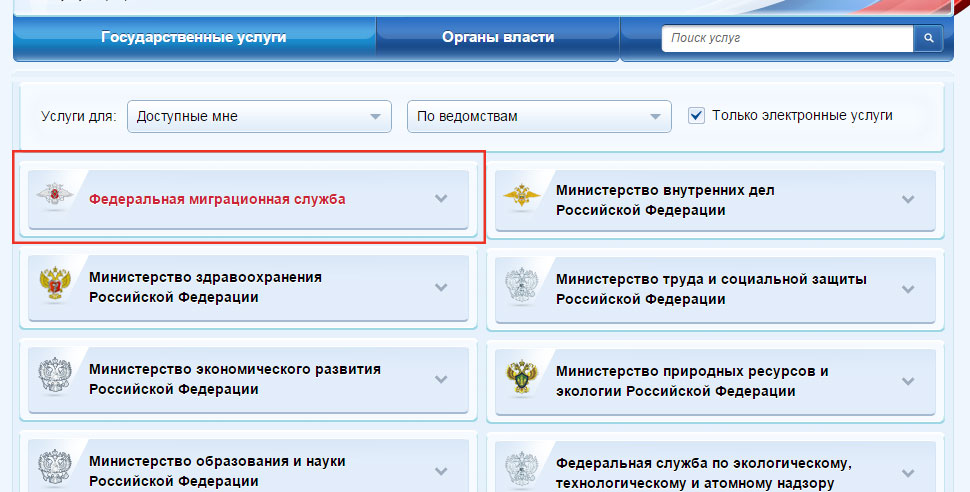Expand Министерство экономического развития chevron

[x=440, y=379]
